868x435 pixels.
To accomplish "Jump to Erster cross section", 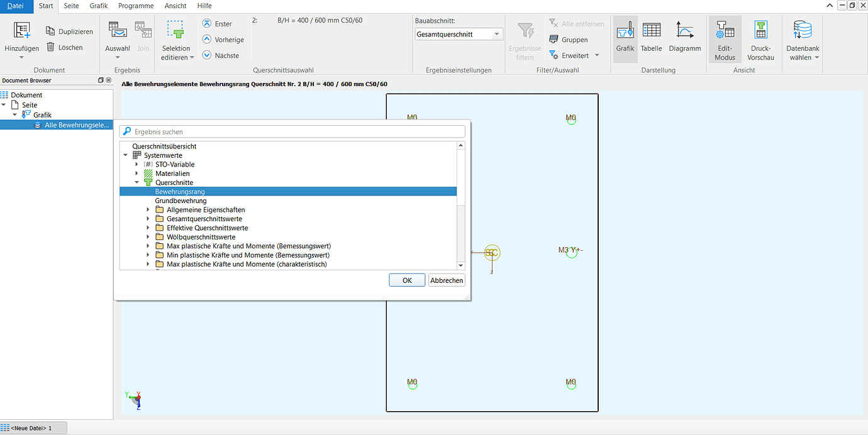I will click(x=207, y=24).
